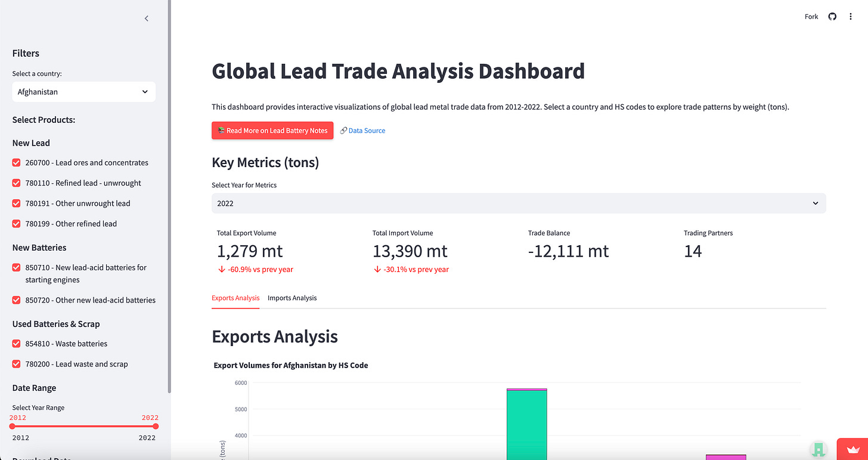Click the chart title Export Volumes for Afghanistan

(x=291, y=365)
